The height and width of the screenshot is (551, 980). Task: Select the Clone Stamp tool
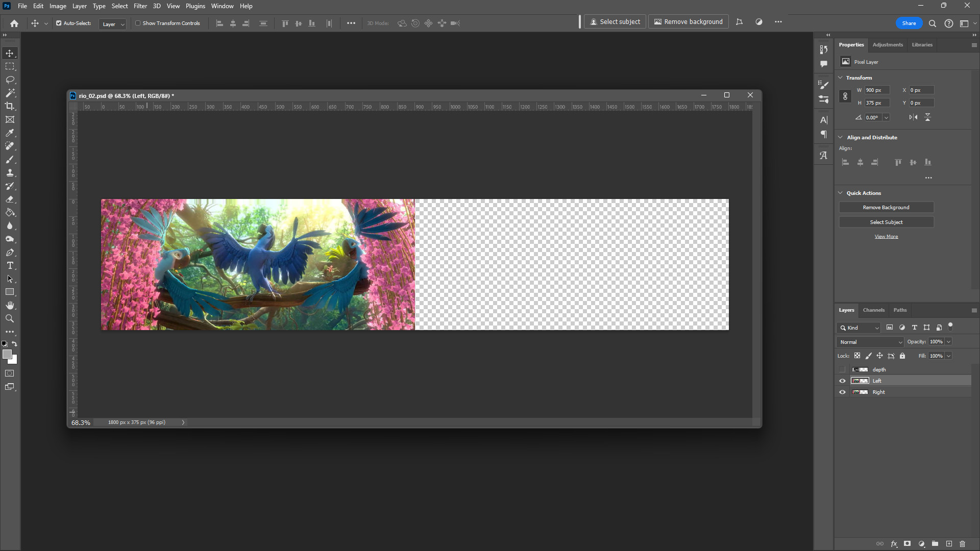(x=10, y=173)
